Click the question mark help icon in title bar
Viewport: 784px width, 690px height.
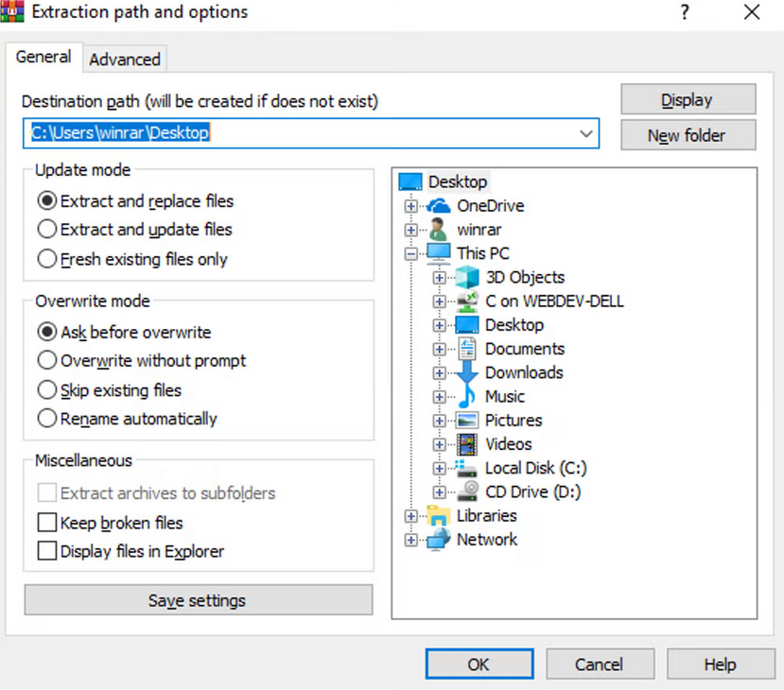tap(685, 11)
